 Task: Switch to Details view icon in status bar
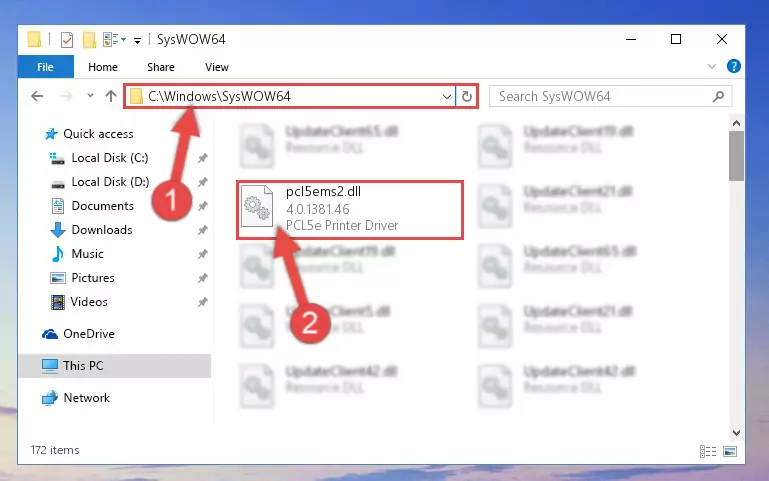tap(708, 451)
